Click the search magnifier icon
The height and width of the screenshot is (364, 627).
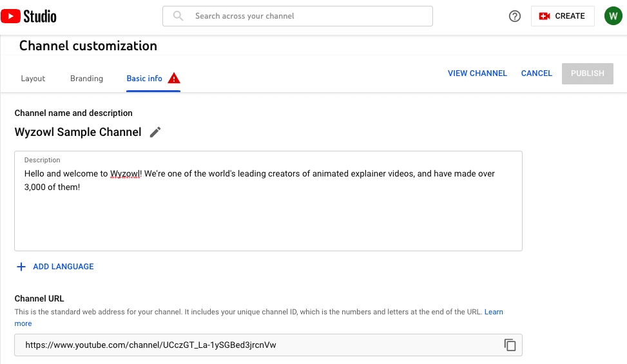click(178, 16)
